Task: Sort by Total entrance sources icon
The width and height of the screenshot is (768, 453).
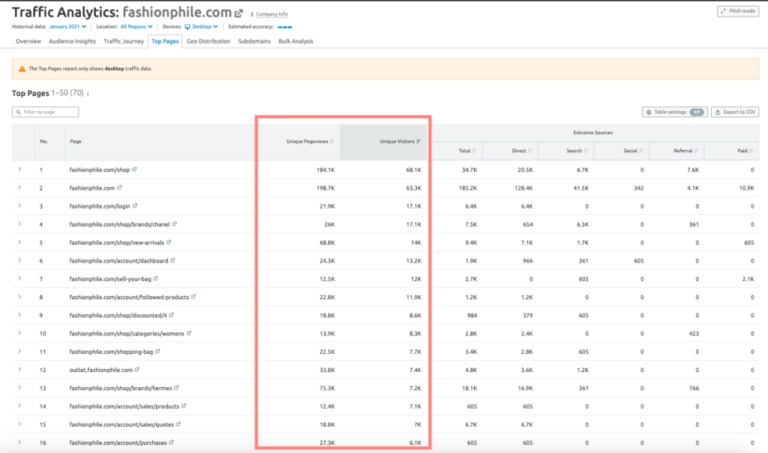Action: [475, 151]
